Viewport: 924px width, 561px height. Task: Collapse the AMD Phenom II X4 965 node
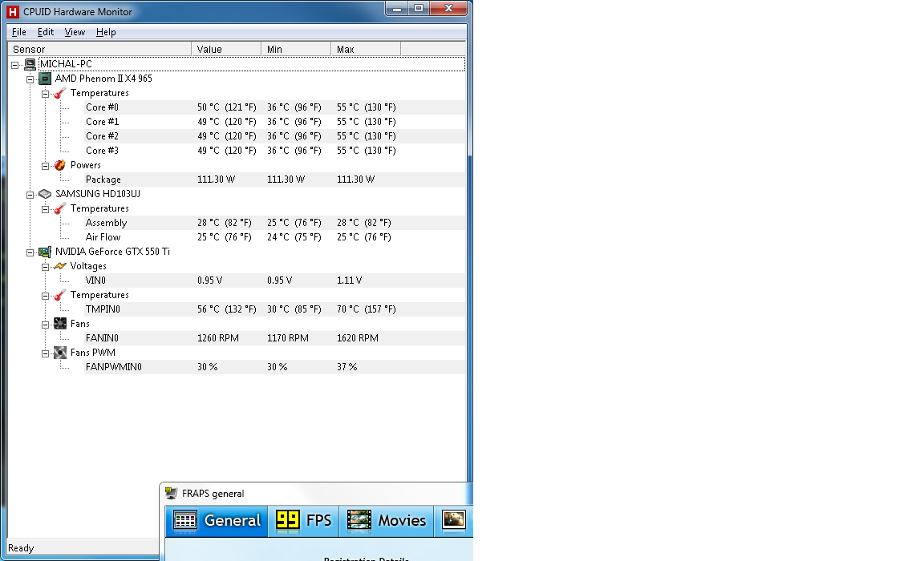(x=30, y=79)
